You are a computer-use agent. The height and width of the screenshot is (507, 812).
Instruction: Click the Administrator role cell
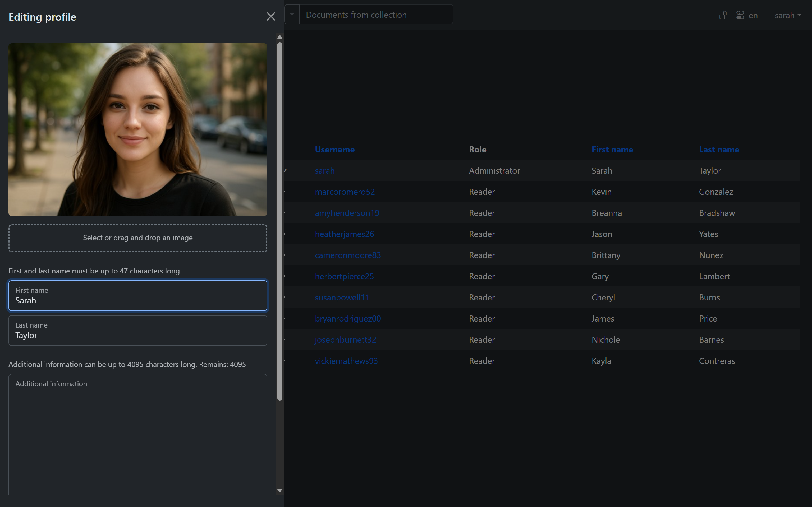(x=494, y=171)
